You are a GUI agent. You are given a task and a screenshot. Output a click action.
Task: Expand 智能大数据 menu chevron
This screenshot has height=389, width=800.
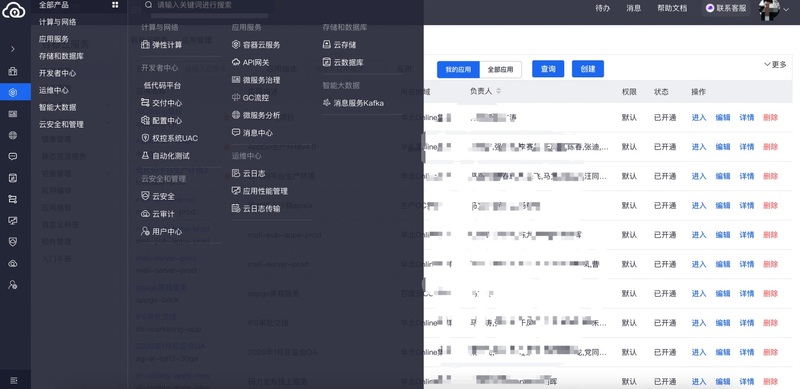(108, 106)
